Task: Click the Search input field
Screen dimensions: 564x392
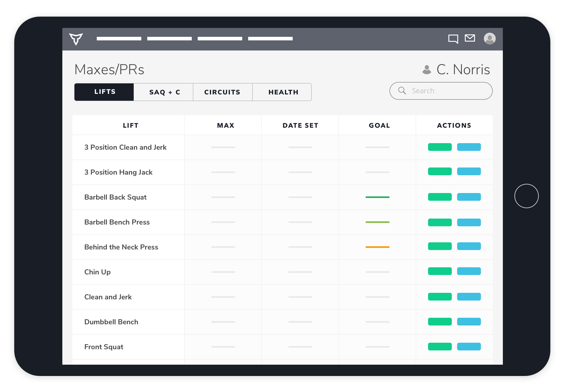Action: click(x=445, y=91)
